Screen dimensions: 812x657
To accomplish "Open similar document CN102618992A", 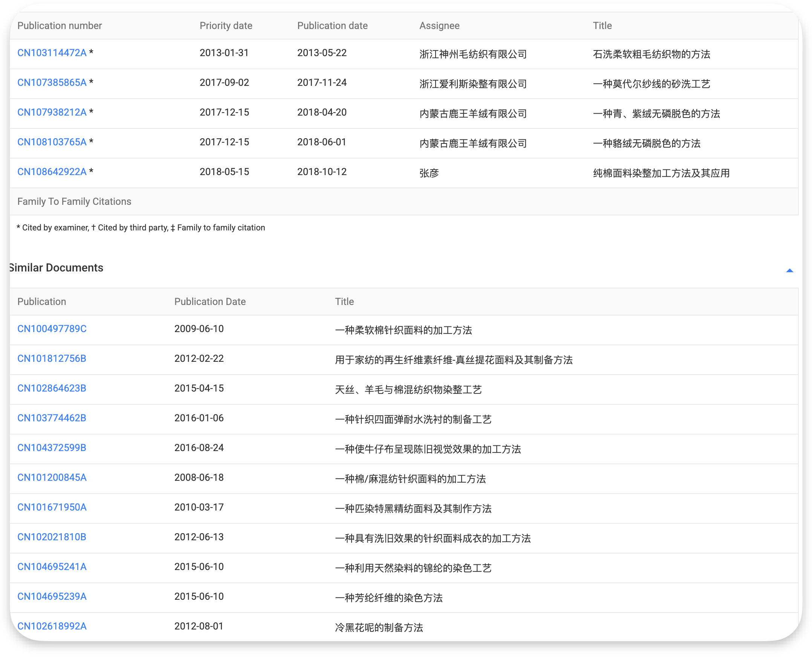I will coord(52,627).
